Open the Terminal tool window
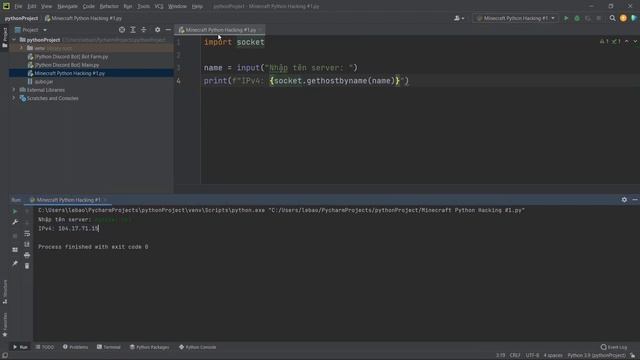 point(109,347)
